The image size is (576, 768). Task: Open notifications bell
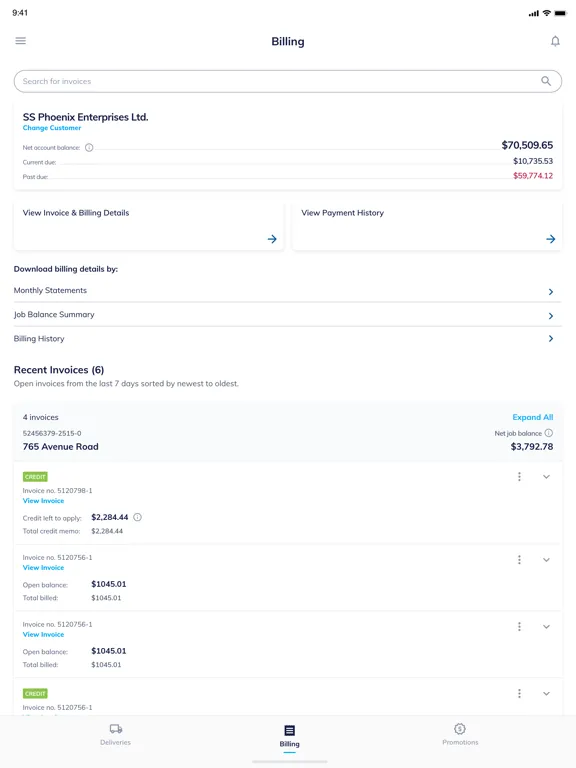(555, 41)
